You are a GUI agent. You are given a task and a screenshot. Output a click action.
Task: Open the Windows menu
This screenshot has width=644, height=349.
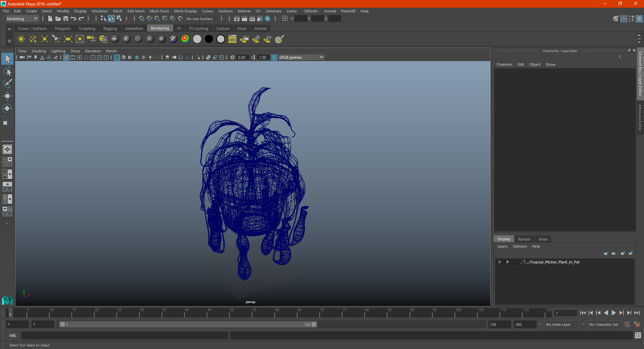(100, 11)
